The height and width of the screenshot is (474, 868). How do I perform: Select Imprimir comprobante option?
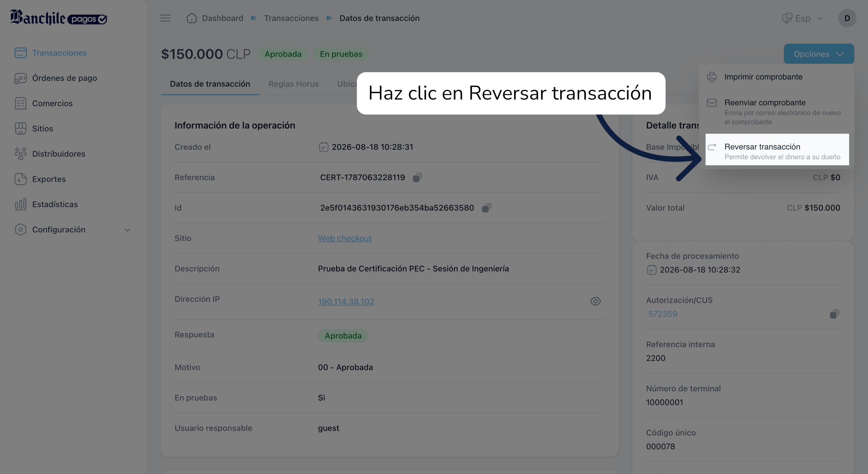pos(776,77)
